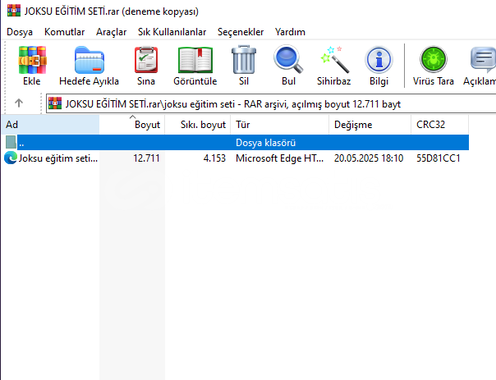Click the parent folder icon in '..' row

pos(11,142)
